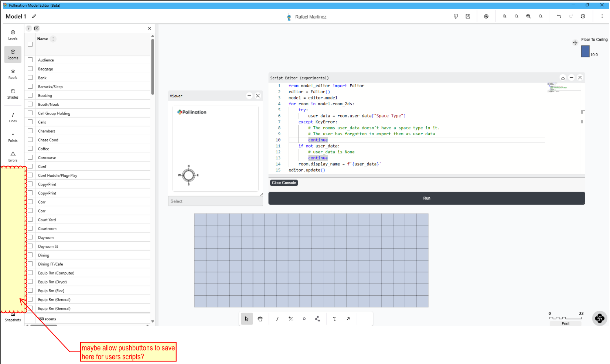Click the undo arrow icon

(559, 16)
